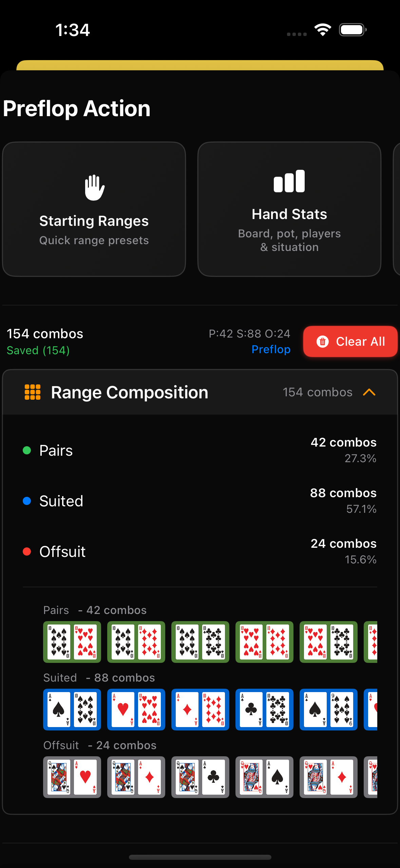Select the Offsuit composition row
Screen dimensions: 400x868
click(x=199, y=551)
